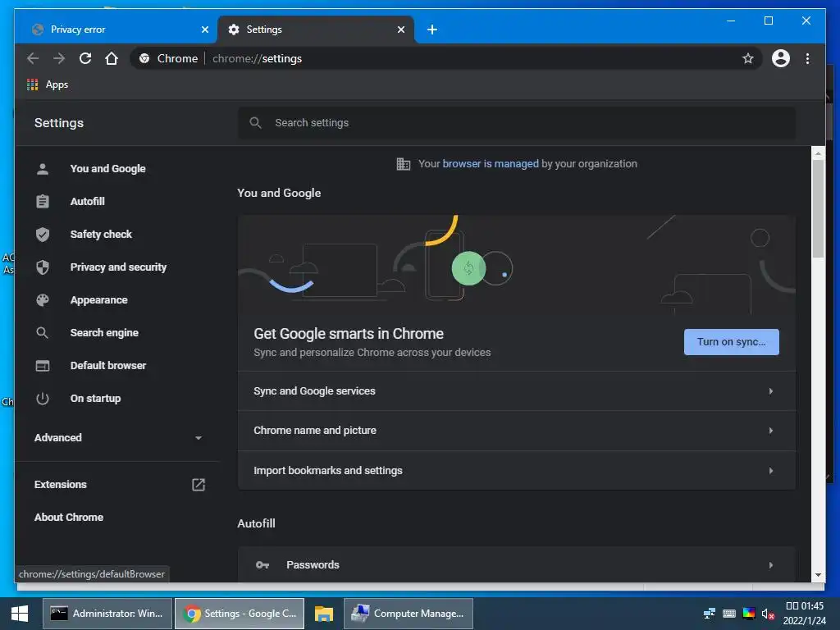Select the Settings tab
The width and height of the screenshot is (840, 630).
316,30
